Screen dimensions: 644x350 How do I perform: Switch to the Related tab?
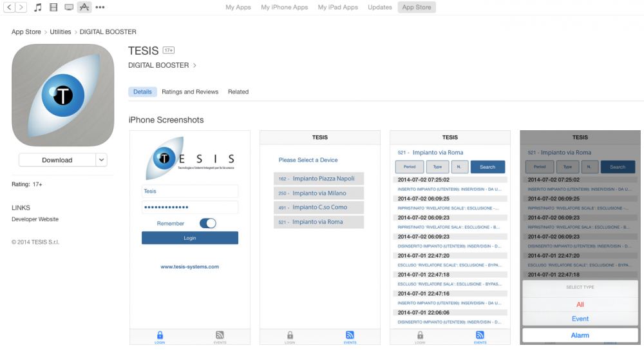point(238,92)
